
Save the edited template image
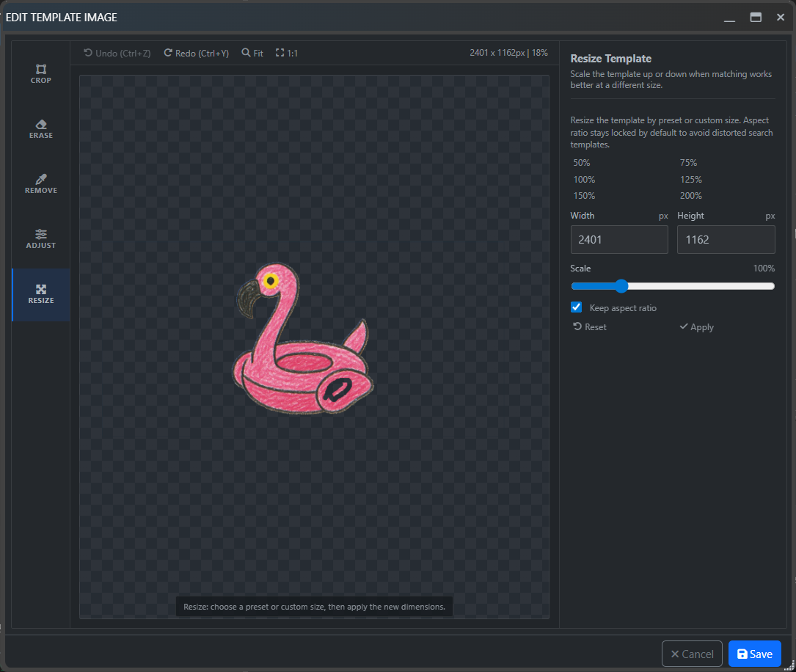(x=754, y=654)
